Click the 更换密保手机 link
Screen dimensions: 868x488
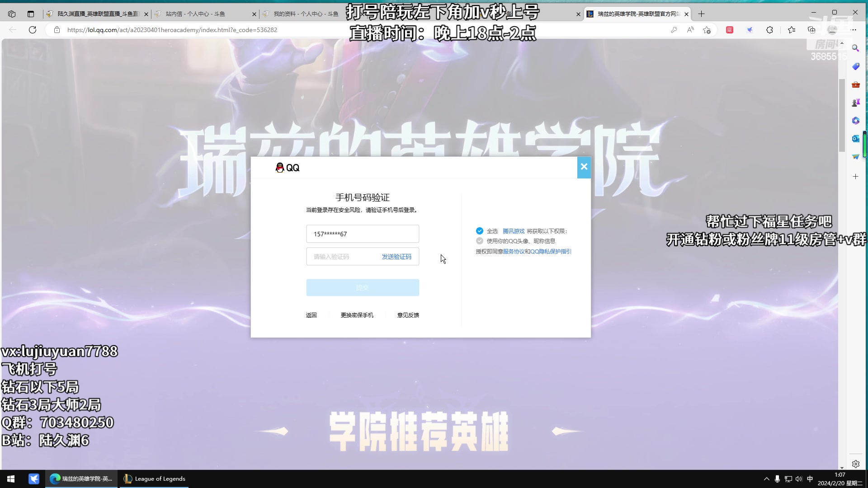357,315
